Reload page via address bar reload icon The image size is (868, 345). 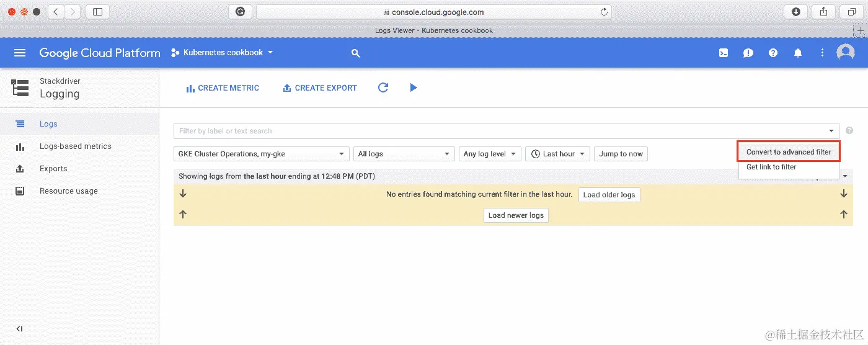pos(604,12)
